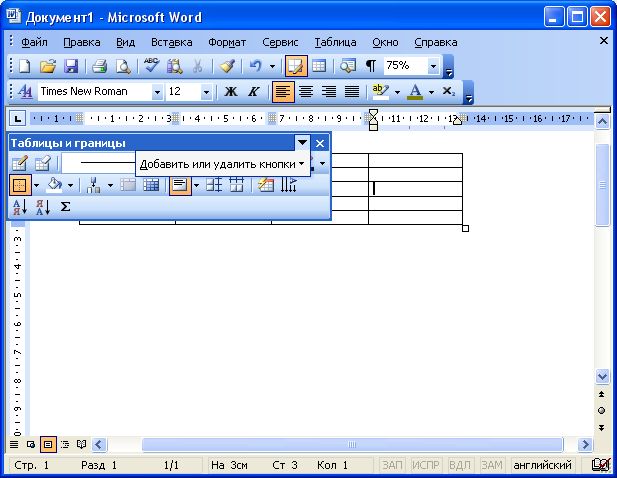Viewport: 617px width, 478px height.
Task: Open the Файл menu
Action: click(x=34, y=42)
